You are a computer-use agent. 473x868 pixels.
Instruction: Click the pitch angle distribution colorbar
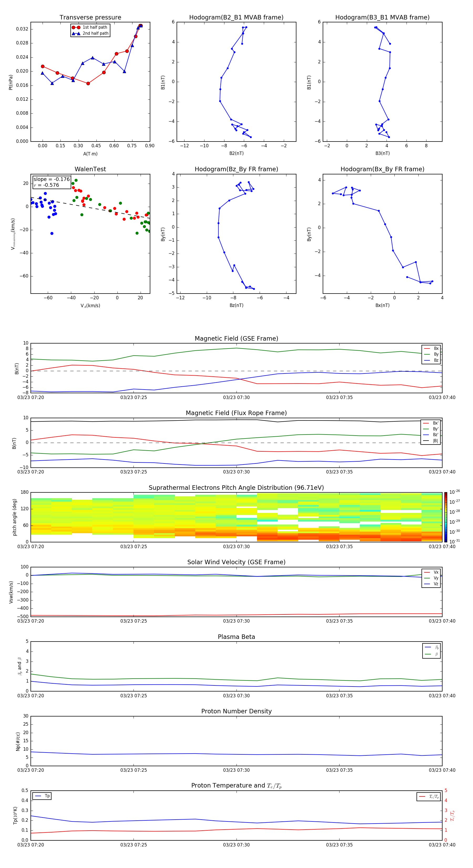445,517
